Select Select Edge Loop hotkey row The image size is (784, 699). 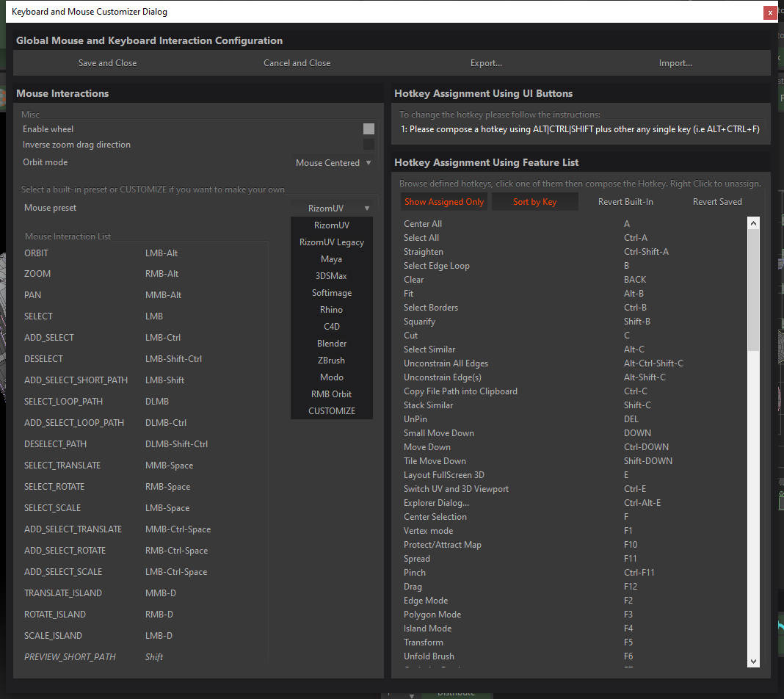pos(573,266)
